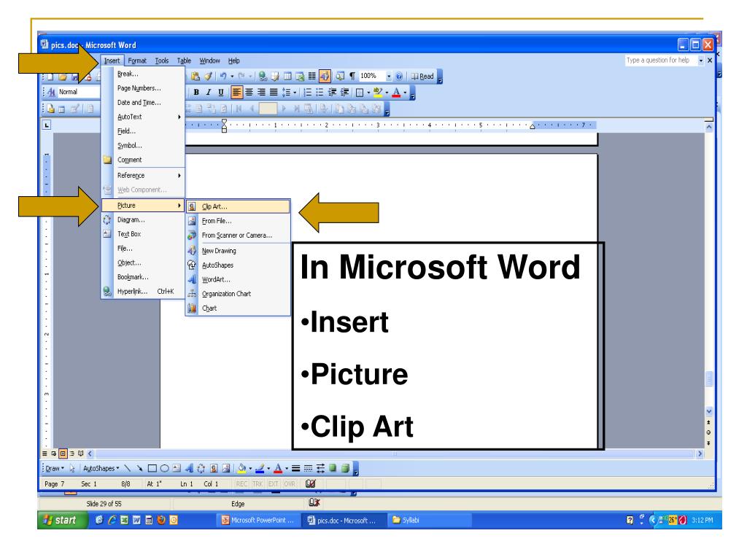Click the Paste icon
This screenshot has width=747, height=560.
coord(196,76)
